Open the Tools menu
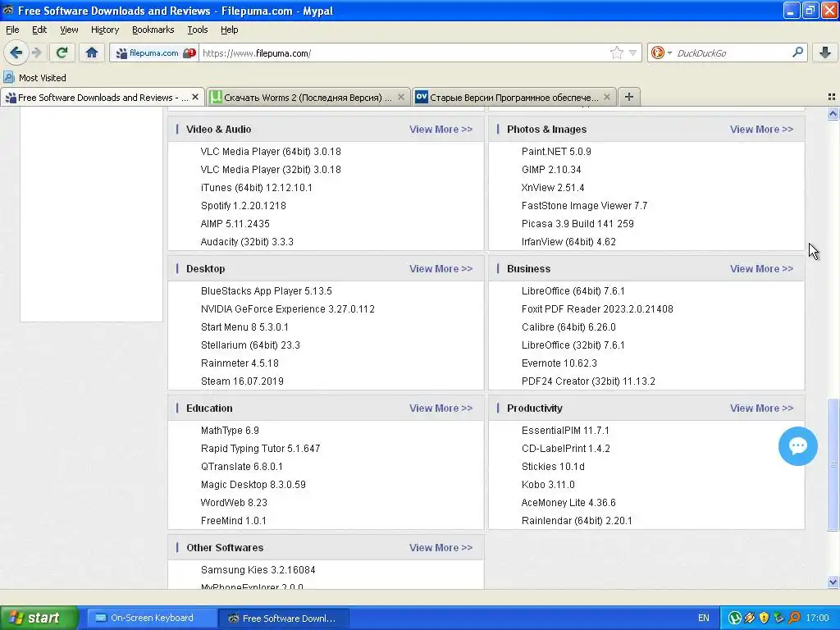This screenshot has height=630, width=840. pos(197,30)
